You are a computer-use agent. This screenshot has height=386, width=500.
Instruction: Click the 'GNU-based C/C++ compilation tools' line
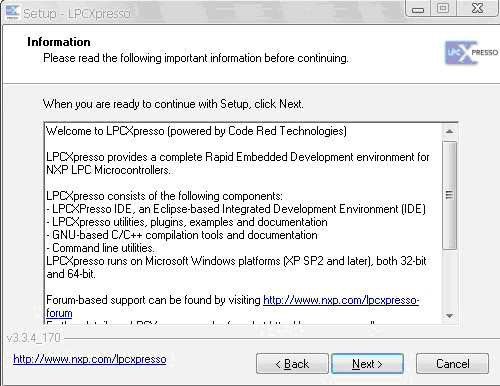click(182, 235)
